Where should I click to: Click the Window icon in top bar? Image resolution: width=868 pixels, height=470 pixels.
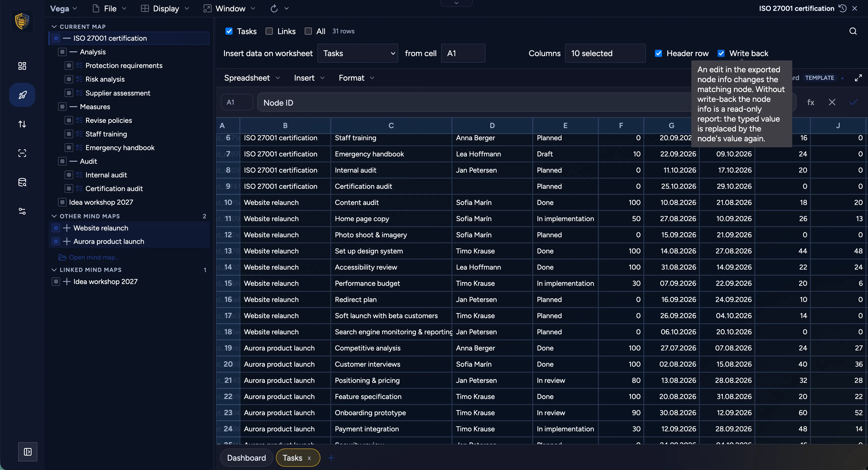(207, 8)
